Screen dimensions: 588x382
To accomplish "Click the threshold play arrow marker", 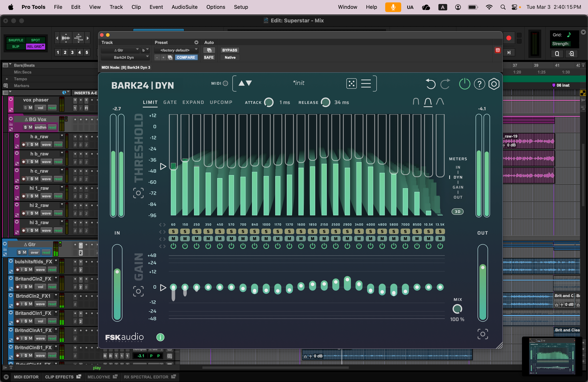I will (163, 166).
